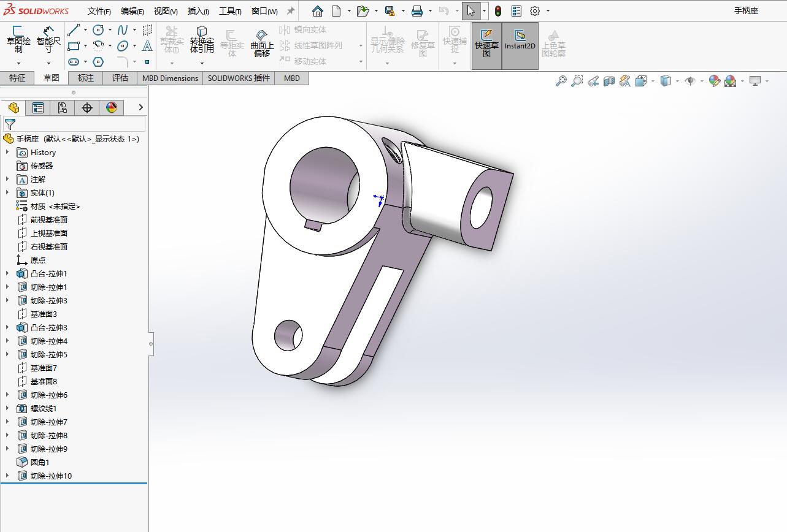This screenshot has height=532, width=787.
Task: Switch to the MBD Dimensions tab
Action: tap(170, 78)
